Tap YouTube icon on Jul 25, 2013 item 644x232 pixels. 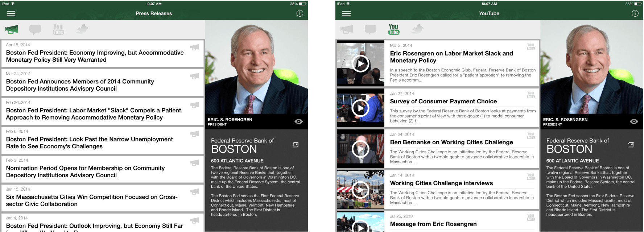[x=531, y=217]
